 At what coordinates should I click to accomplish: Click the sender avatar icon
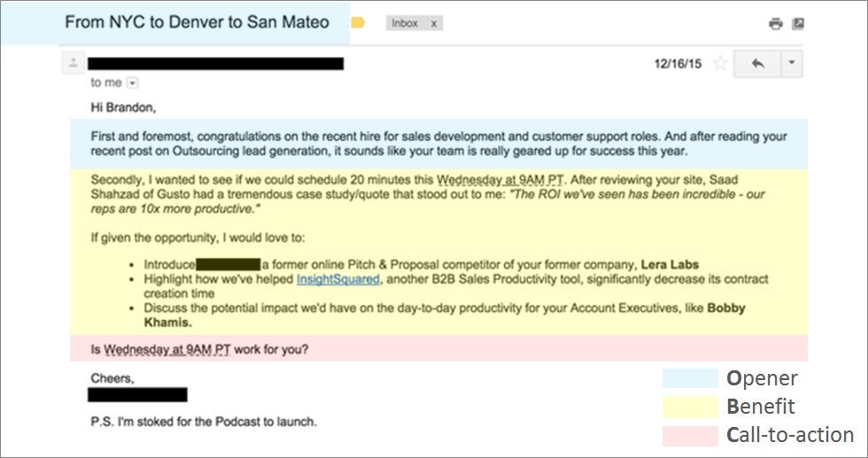pos(73,63)
